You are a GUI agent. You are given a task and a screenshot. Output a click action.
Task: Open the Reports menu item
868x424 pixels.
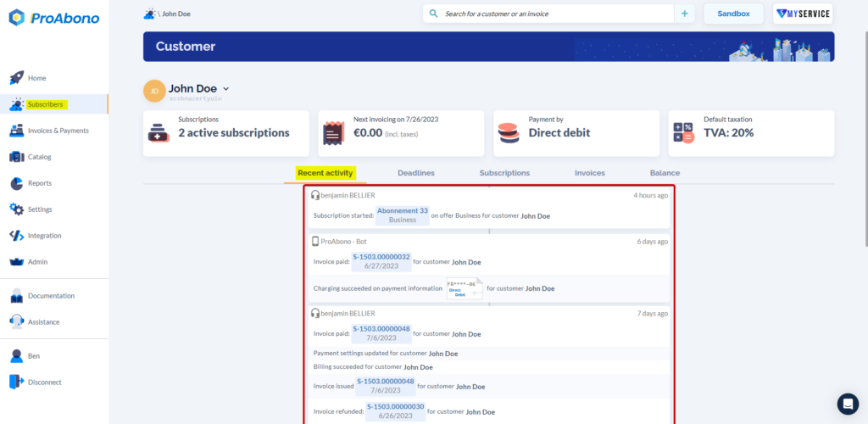click(x=40, y=183)
